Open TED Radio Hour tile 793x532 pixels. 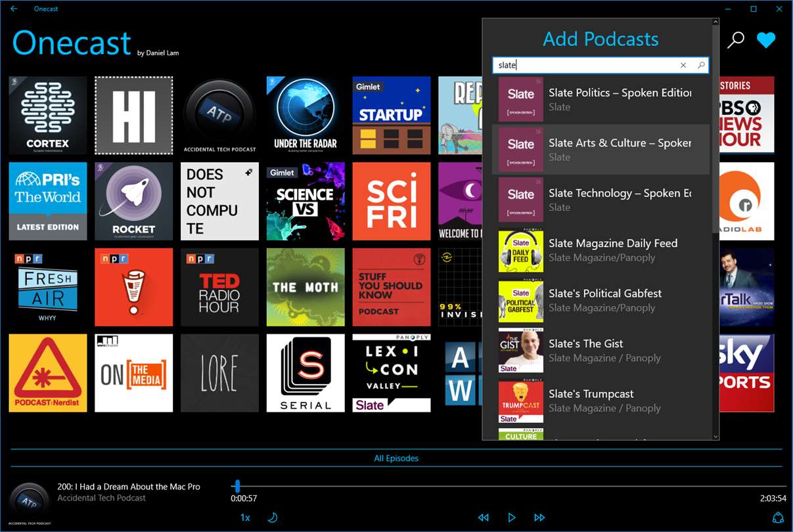pyautogui.click(x=219, y=287)
